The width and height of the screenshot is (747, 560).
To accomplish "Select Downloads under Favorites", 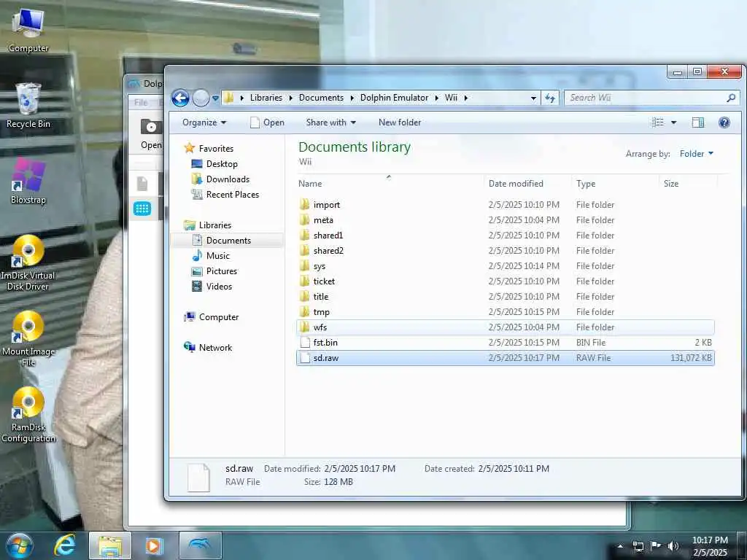I will pyautogui.click(x=220, y=179).
